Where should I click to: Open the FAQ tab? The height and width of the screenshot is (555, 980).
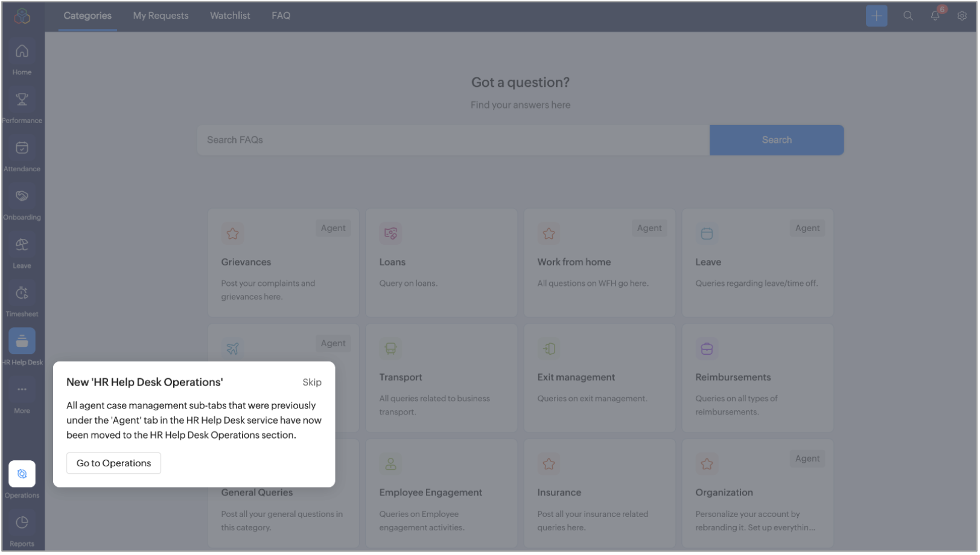point(281,16)
